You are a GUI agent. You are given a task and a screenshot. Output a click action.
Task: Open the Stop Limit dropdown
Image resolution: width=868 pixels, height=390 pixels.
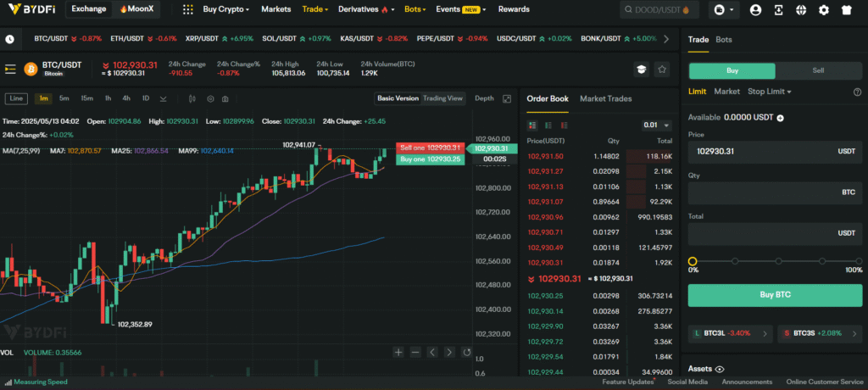coord(770,92)
